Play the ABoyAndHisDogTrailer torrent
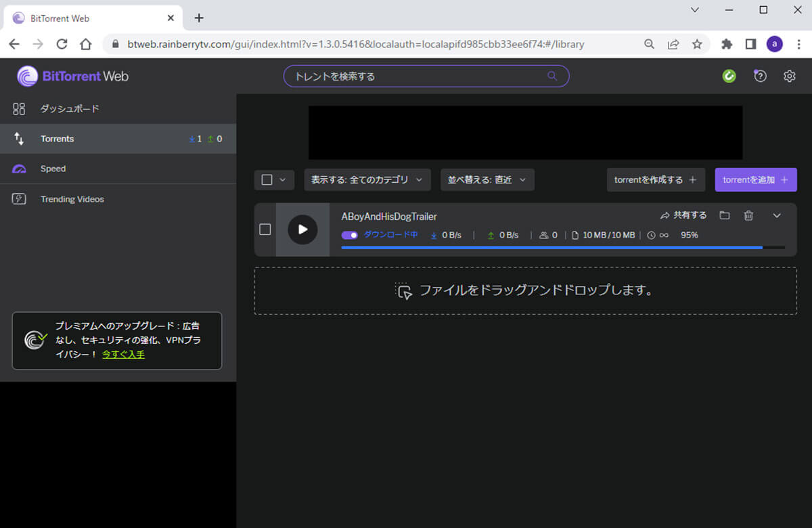Image resolution: width=812 pixels, height=528 pixels. tap(302, 229)
